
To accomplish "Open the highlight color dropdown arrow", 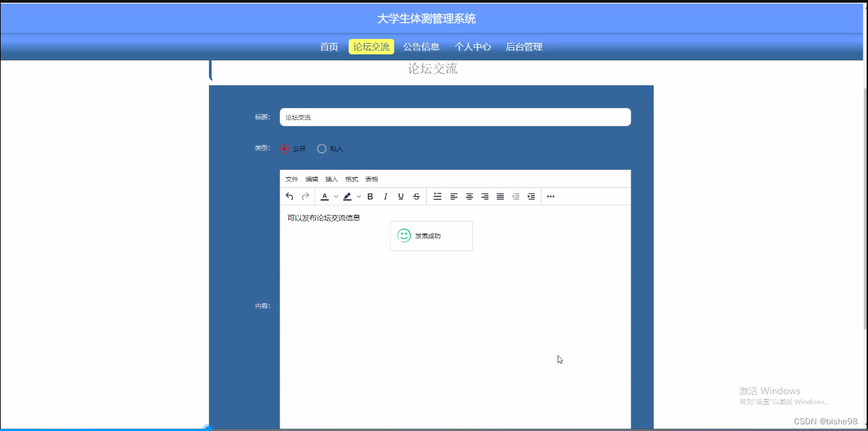I will click(358, 196).
